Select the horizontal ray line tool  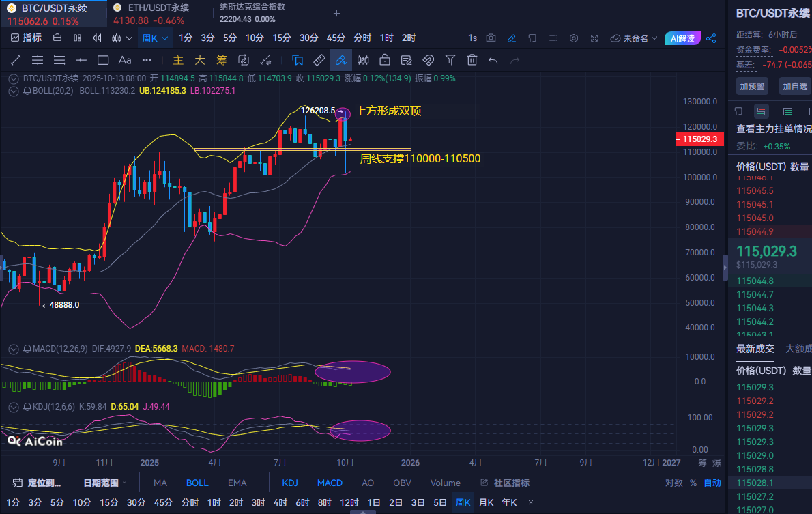pyautogui.click(x=81, y=60)
